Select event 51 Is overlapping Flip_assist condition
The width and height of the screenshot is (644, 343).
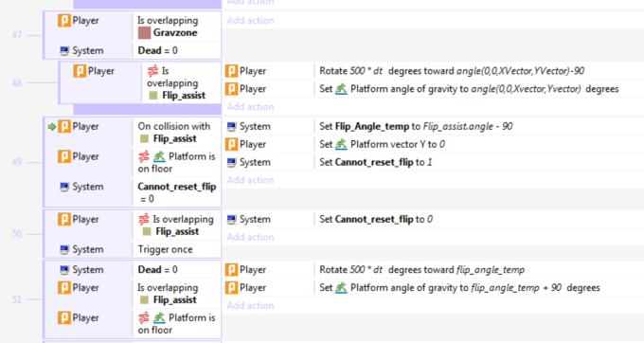click(168, 294)
